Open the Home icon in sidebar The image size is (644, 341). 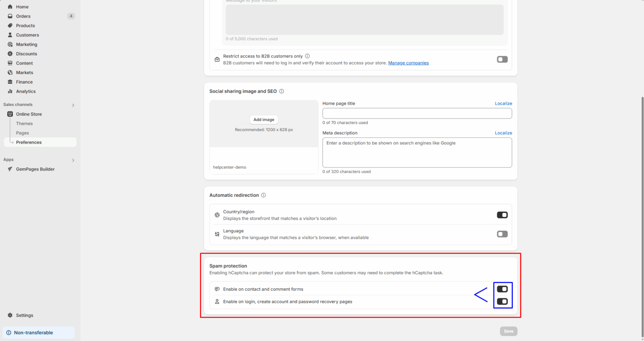click(x=10, y=7)
